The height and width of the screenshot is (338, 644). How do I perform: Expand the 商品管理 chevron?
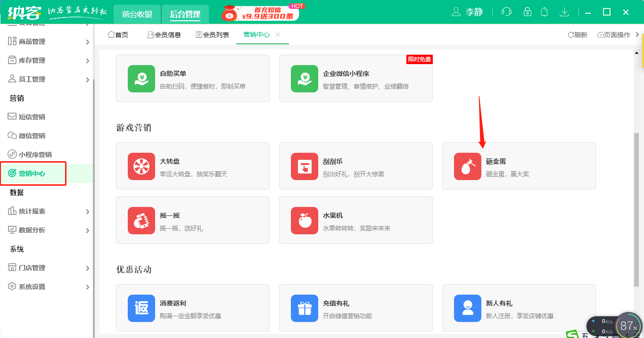pos(88,42)
